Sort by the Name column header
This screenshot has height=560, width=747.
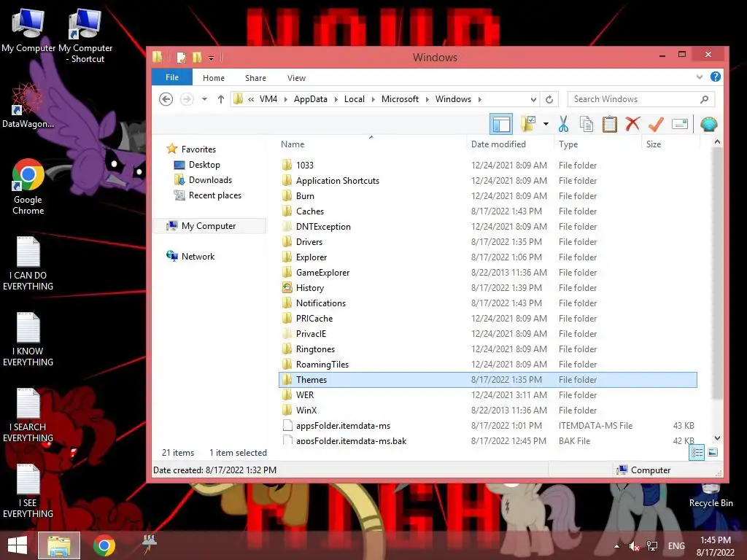point(293,144)
